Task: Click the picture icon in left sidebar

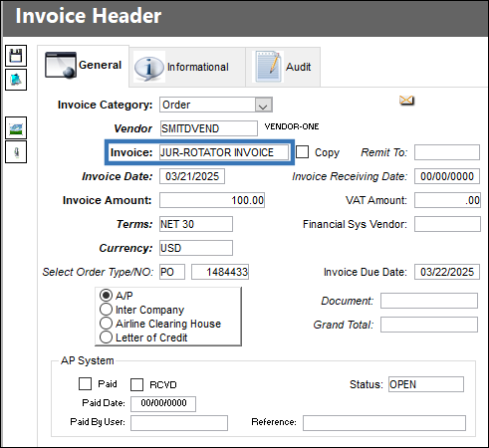Action: [16, 127]
